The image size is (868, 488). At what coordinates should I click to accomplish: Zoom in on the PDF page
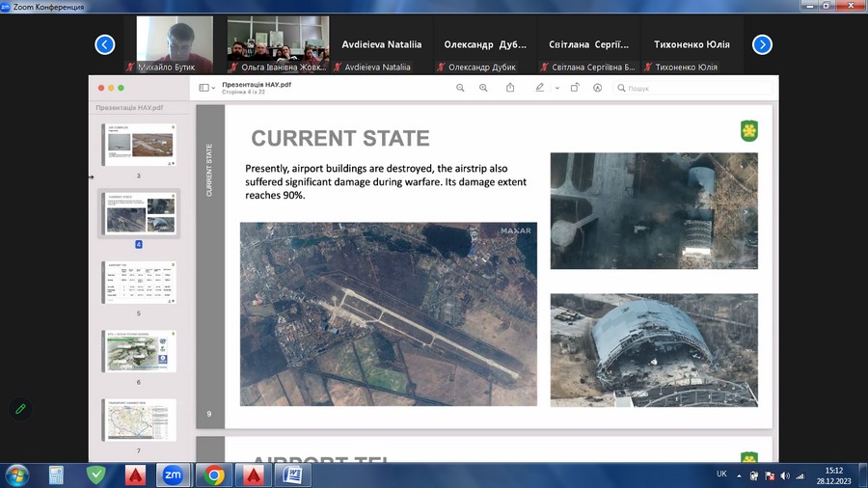click(482, 88)
